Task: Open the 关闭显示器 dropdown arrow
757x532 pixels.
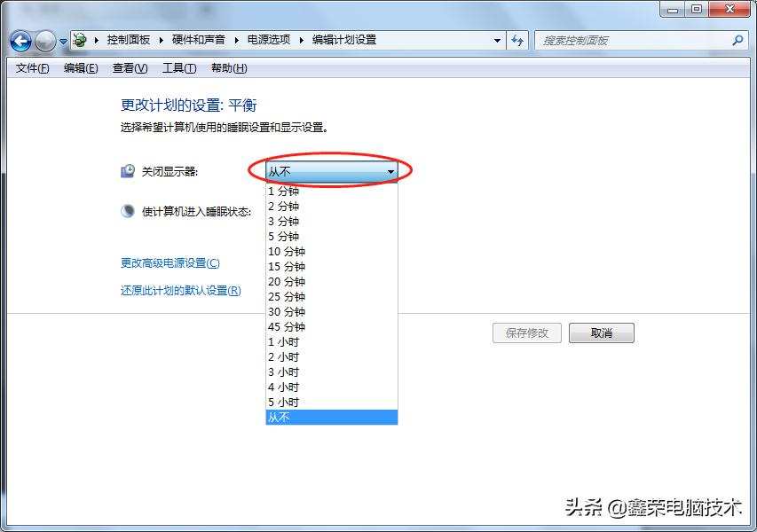Action: click(x=390, y=171)
